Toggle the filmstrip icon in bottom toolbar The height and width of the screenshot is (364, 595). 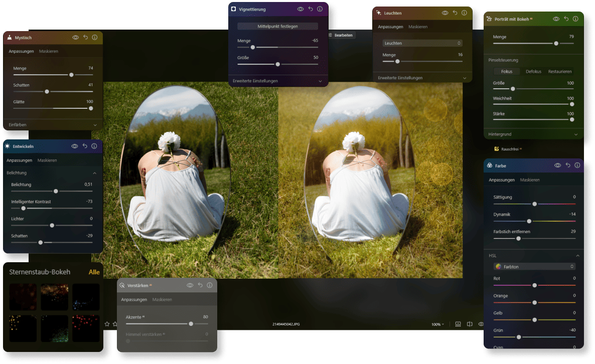458,324
